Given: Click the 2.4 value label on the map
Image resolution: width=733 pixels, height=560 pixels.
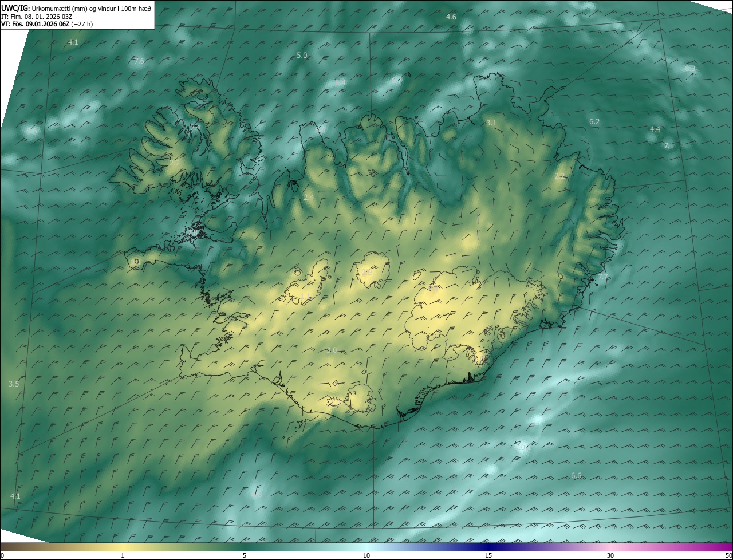Looking at the screenshot, I should click(x=309, y=198).
